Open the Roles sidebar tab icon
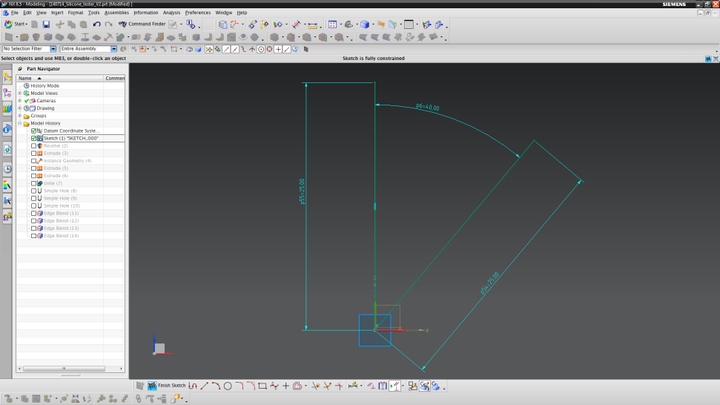 [x=7, y=216]
